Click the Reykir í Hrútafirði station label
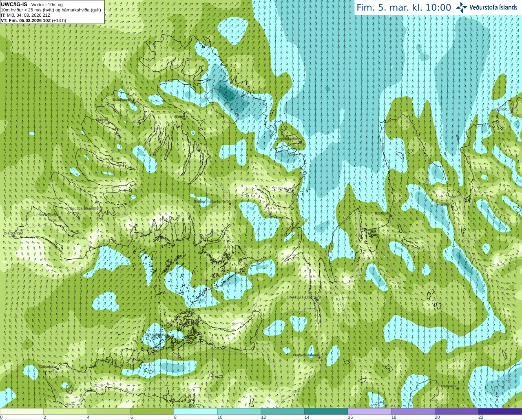Viewport: 522px width, 420px height. (x=302, y=297)
